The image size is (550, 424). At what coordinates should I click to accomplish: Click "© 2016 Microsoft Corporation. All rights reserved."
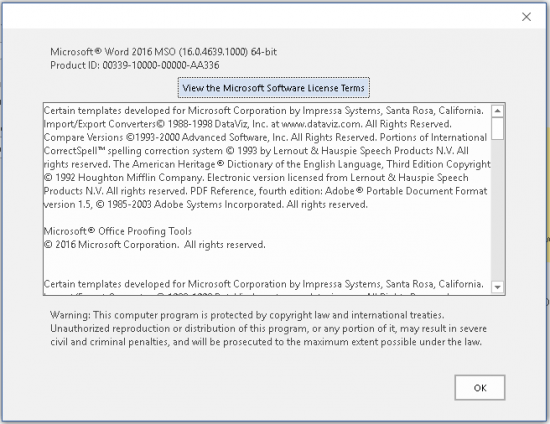coord(155,244)
